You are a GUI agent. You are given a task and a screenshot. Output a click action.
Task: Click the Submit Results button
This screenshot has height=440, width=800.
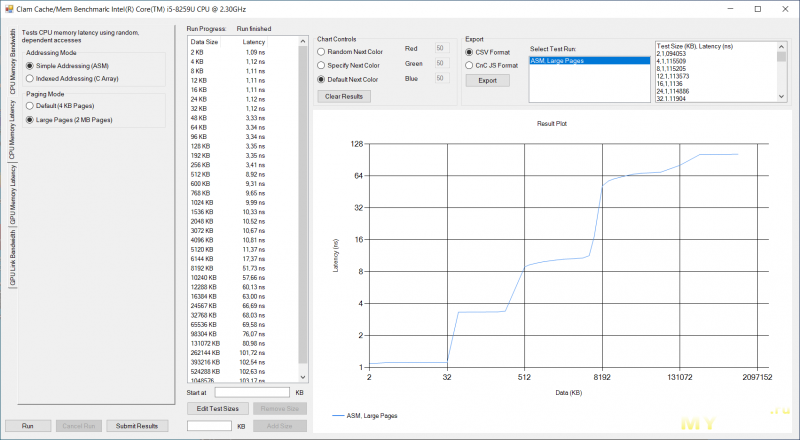[x=137, y=426]
